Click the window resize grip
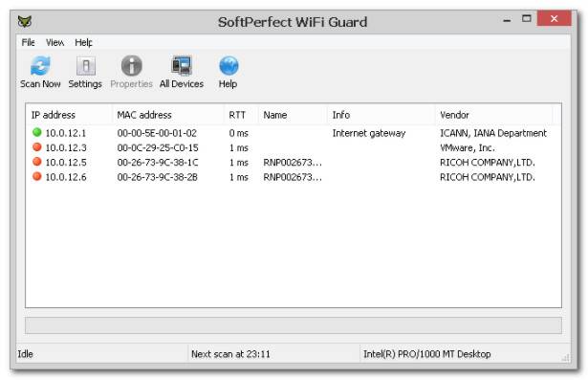Viewport: 588px width, 380px height. [565, 357]
